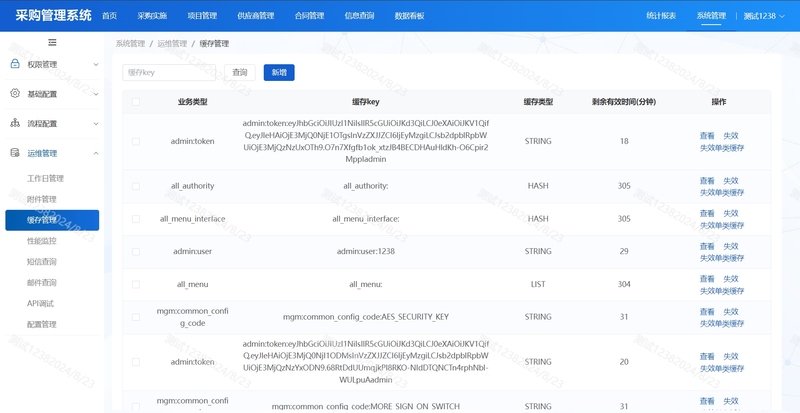
Task: Click 失效单类缓存 for the admin:user row
Action: click(722, 258)
